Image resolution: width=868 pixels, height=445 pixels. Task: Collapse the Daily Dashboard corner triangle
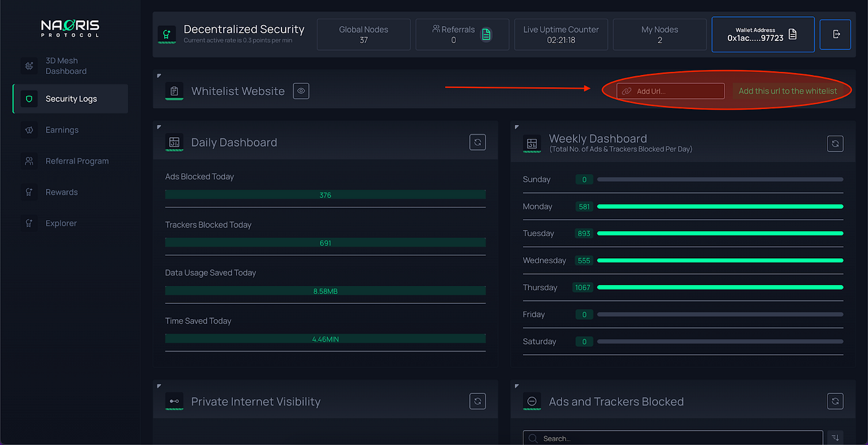(x=159, y=127)
